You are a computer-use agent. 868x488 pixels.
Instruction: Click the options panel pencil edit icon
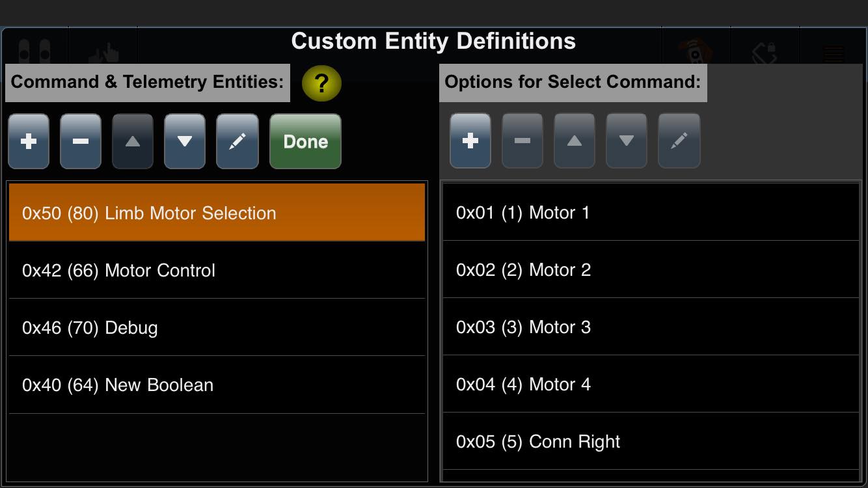coord(679,141)
